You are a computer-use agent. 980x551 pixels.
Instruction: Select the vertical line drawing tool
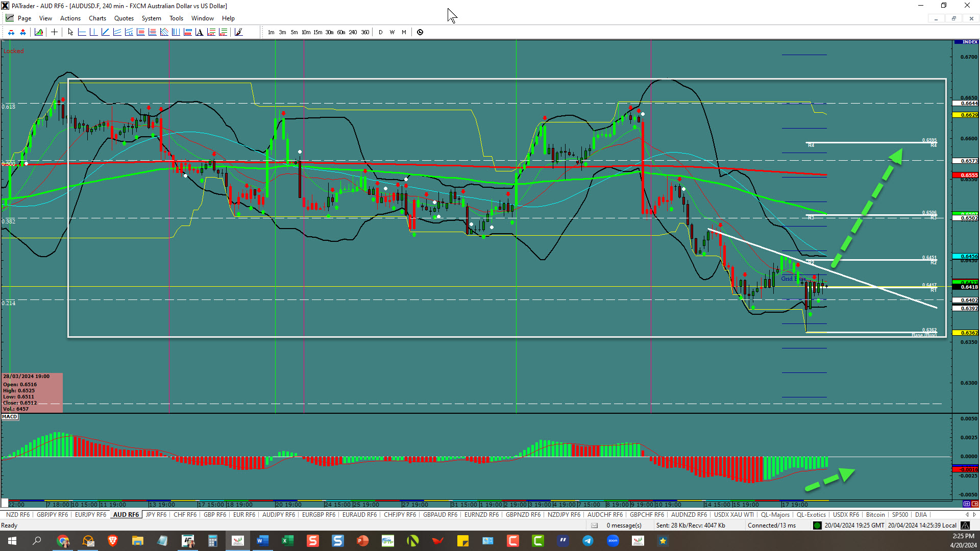tap(93, 32)
